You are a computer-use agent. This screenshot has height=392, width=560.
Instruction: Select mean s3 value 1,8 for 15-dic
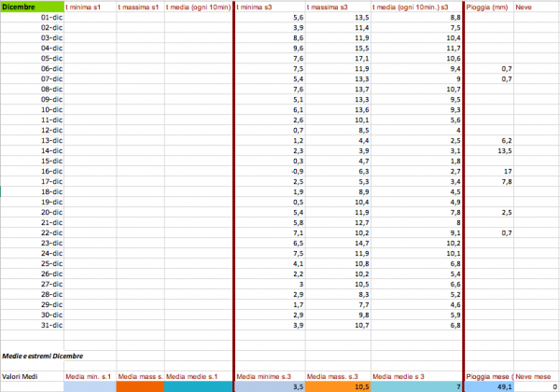416,161
